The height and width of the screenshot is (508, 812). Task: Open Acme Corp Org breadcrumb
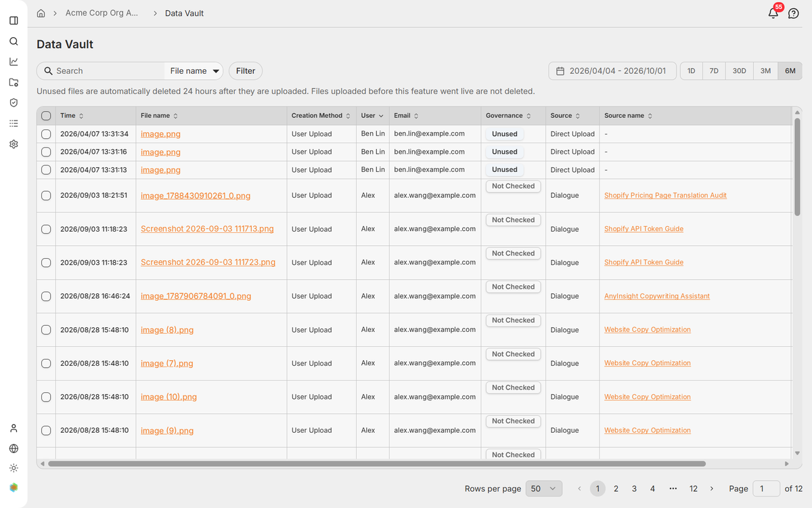pyautogui.click(x=101, y=13)
